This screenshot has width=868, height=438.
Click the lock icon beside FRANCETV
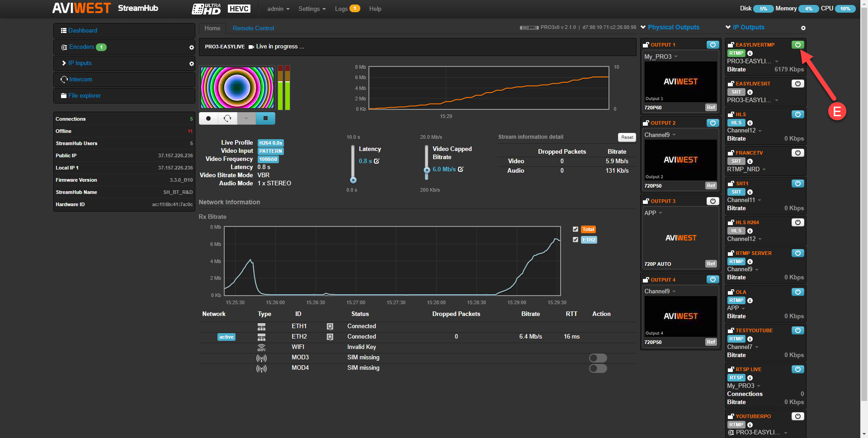click(x=731, y=153)
